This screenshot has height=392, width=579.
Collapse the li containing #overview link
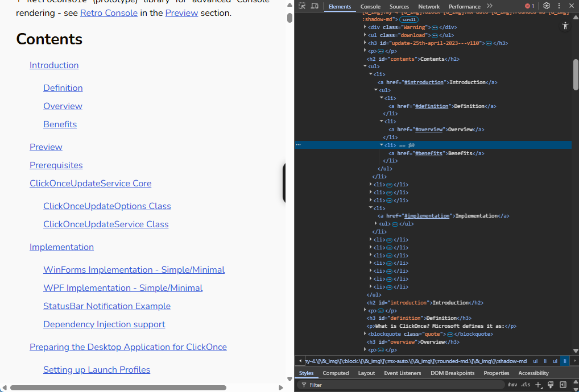point(382,122)
